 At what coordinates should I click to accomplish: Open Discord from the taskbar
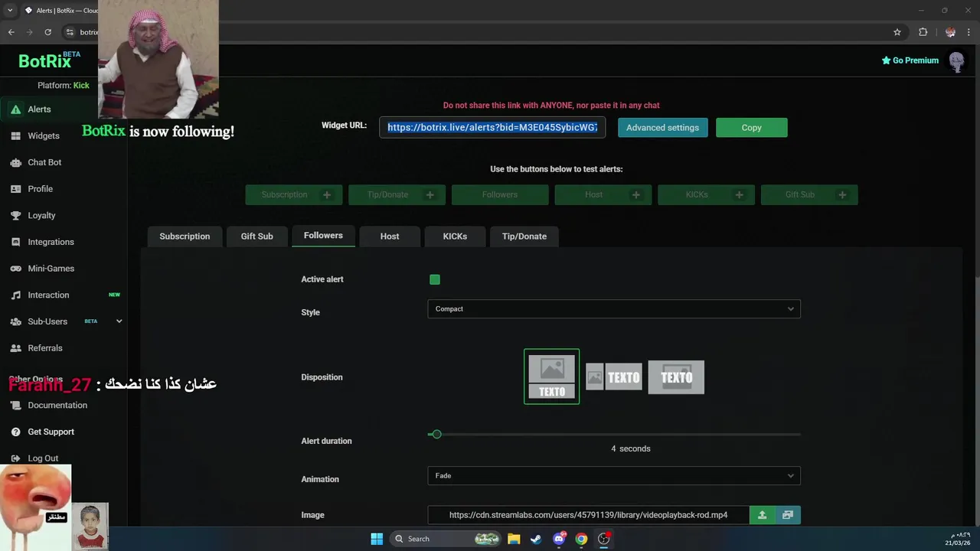tap(559, 539)
